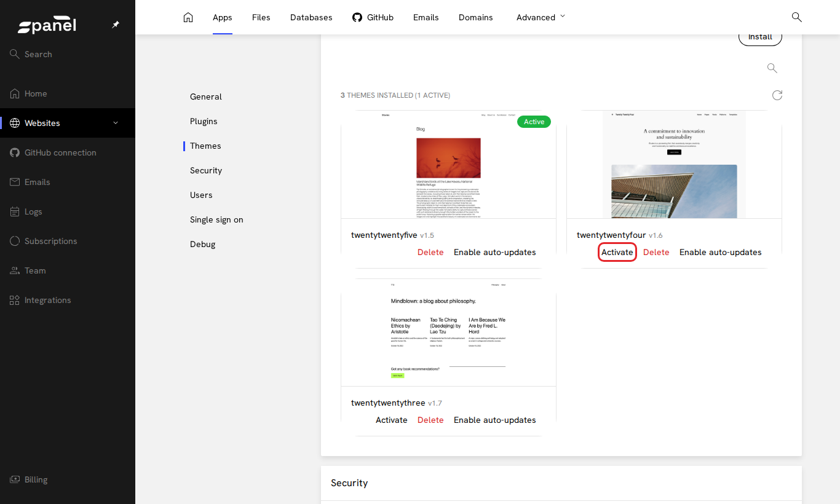
Task: Activate the twentytwentythree theme
Action: click(x=392, y=420)
